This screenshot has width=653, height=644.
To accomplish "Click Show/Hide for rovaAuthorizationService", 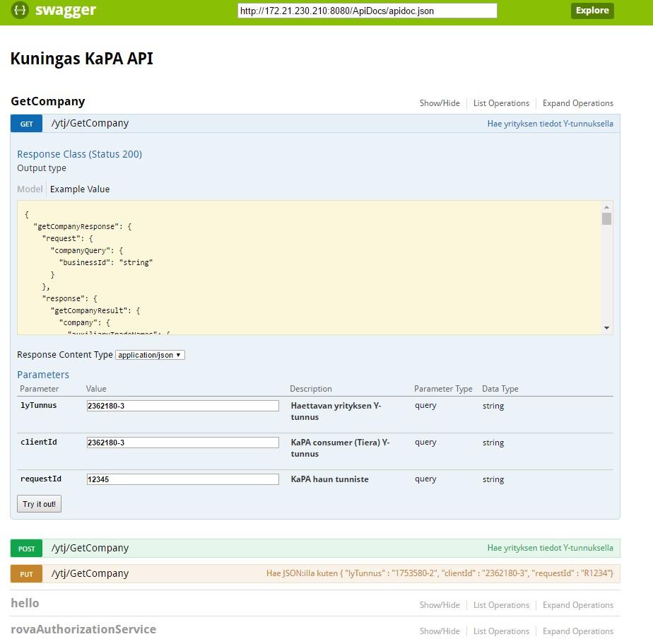I will (x=440, y=631).
